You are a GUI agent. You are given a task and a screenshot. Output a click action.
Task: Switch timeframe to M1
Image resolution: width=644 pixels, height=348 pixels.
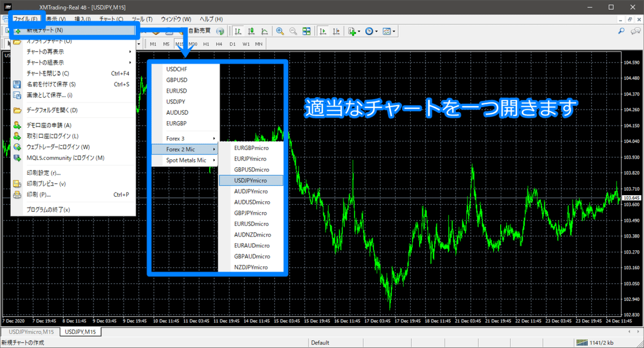(x=153, y=43)
